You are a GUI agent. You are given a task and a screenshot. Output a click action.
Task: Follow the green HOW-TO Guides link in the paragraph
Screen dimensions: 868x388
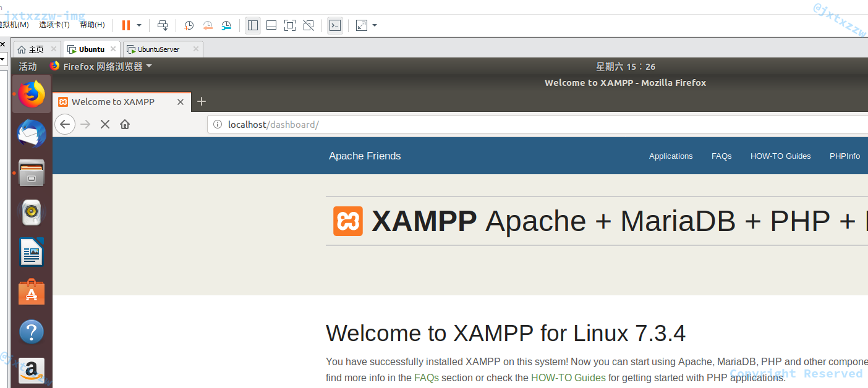tap(568, 377)
